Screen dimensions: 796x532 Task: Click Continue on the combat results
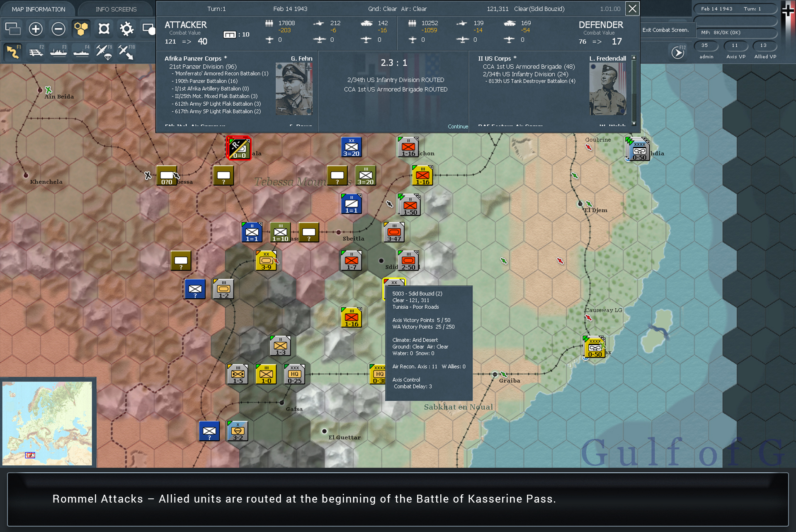tap(458, 126)
